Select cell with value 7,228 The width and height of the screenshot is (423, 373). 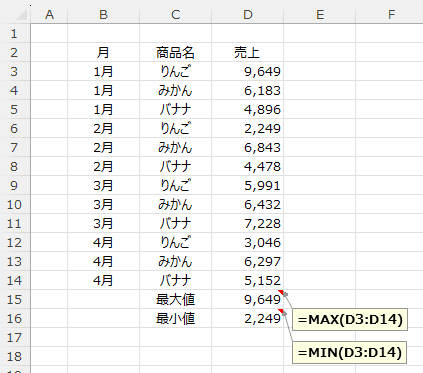[248, 223]
